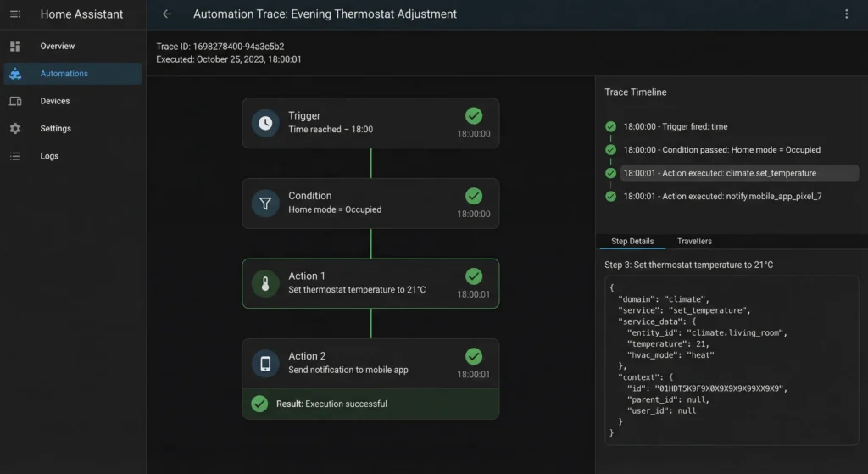Select timeline entry notify.mobile_app_pixel_7
The height and width of the screenshot is (474, 868).
(x=722, y=197)
